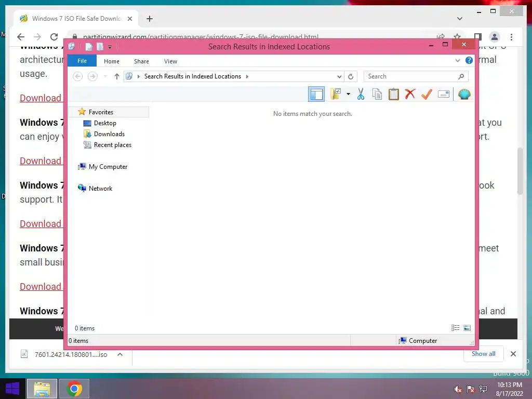Close the Windows 7 ISO File tab
The height and width of the screenshot is (399, 532).
(129, 19)
